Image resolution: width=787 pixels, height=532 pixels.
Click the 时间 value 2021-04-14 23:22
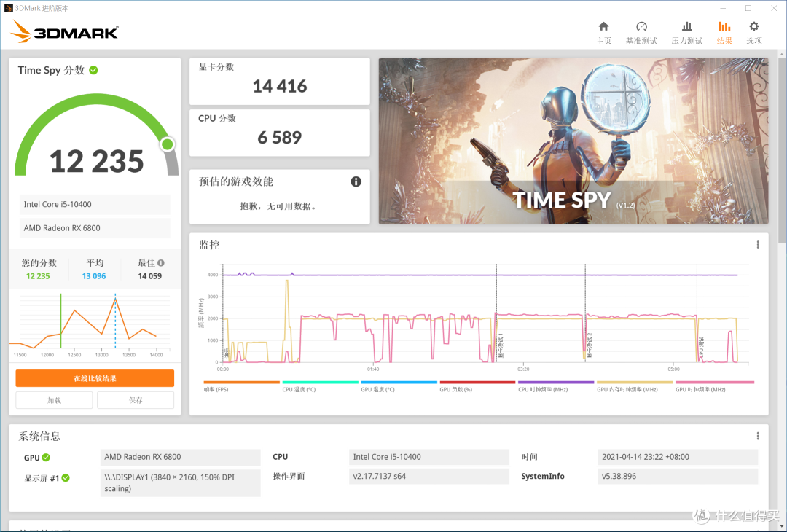click(x=678, y=457)
